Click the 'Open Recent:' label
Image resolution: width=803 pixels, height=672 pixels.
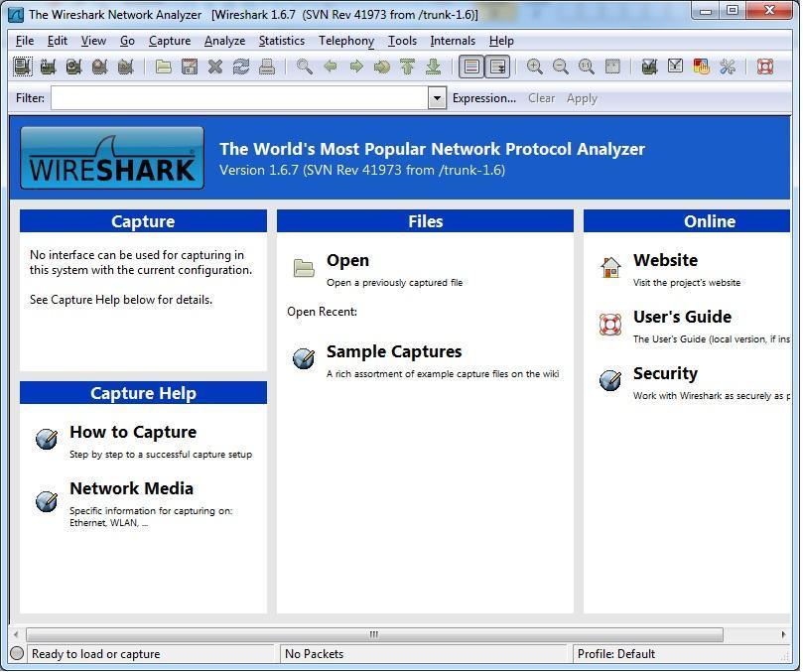click(322, 312)
